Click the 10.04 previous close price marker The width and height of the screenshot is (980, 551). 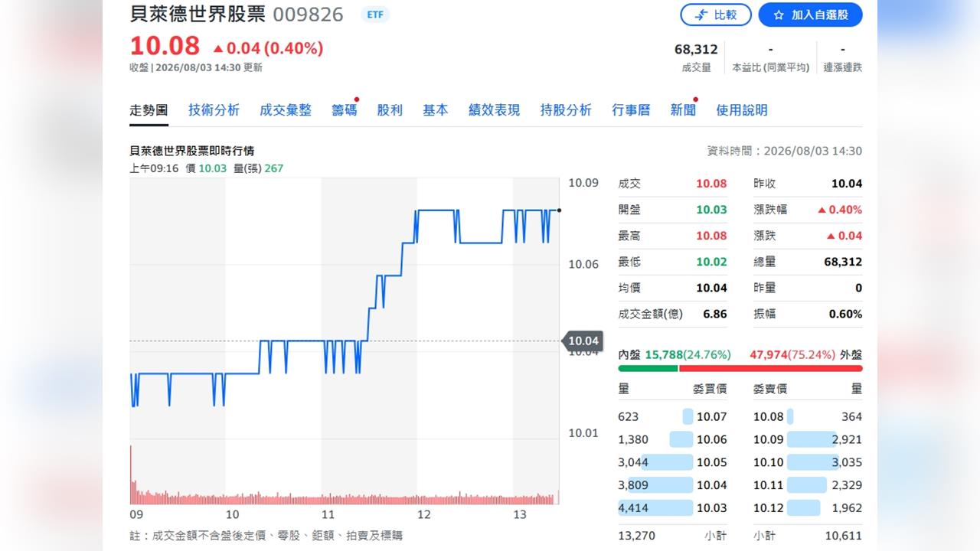coord(583,341)
